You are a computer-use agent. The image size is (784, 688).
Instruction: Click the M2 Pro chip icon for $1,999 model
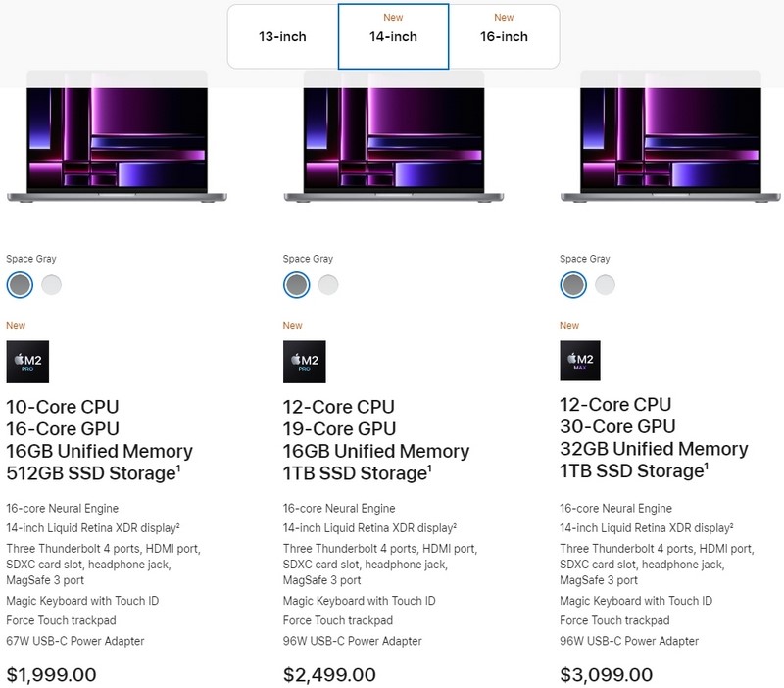coord(27,362)
